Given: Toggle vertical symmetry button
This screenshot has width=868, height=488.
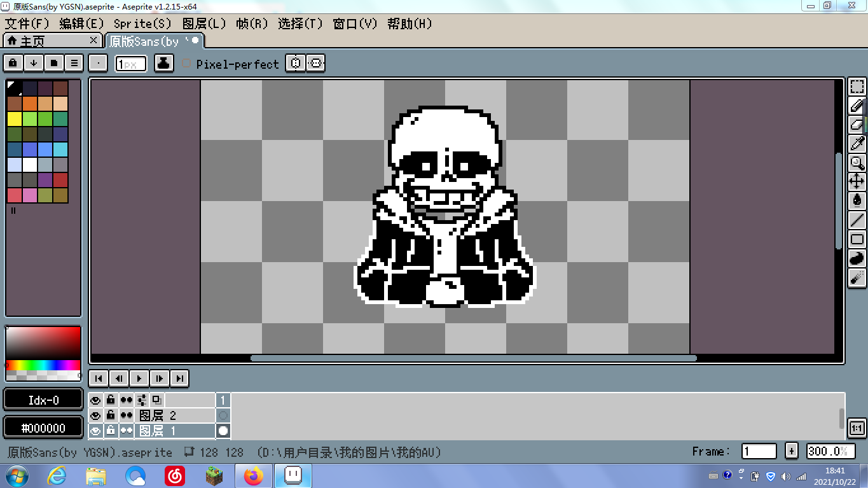Looking at the screenshot, I should (316, 63).
